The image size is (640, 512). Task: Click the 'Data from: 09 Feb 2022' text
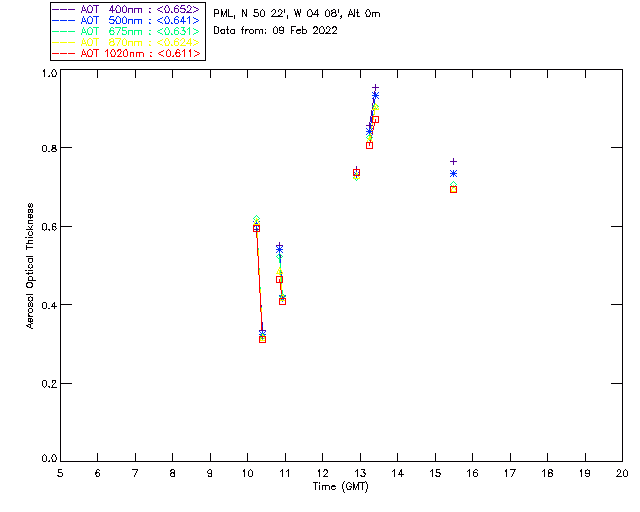click(x=276, y=31)
